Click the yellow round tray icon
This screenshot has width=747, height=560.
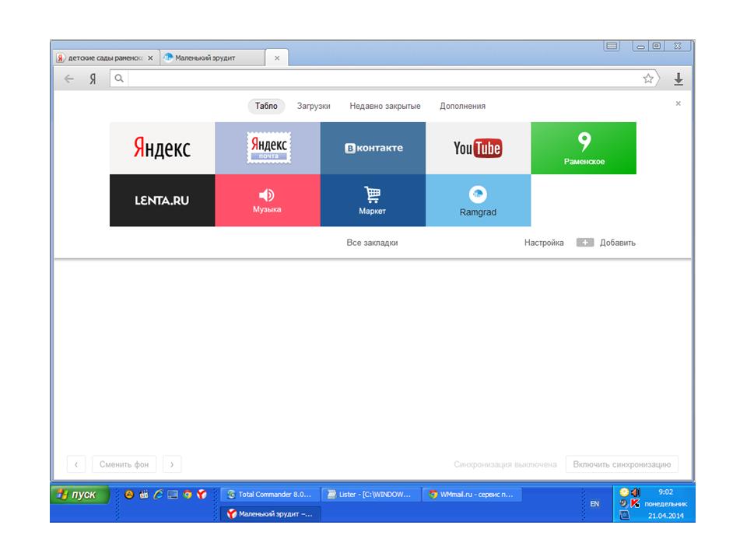(623, 492)
